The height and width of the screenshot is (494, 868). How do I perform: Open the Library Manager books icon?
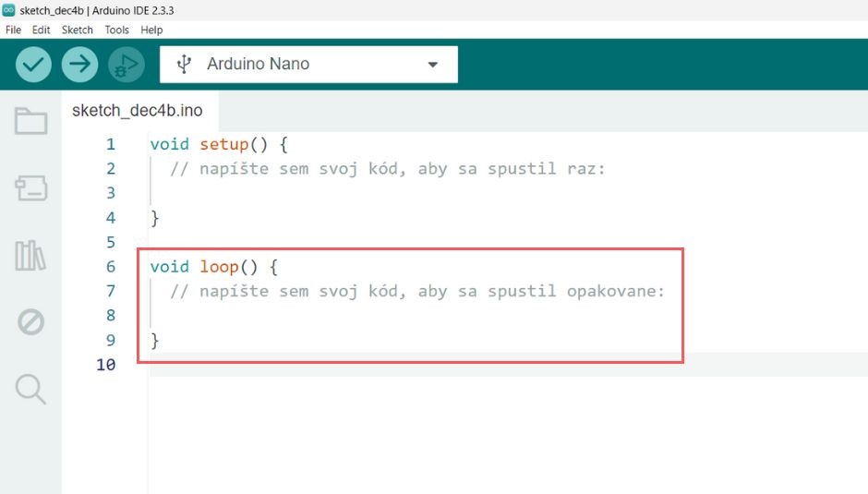[30, 255]
